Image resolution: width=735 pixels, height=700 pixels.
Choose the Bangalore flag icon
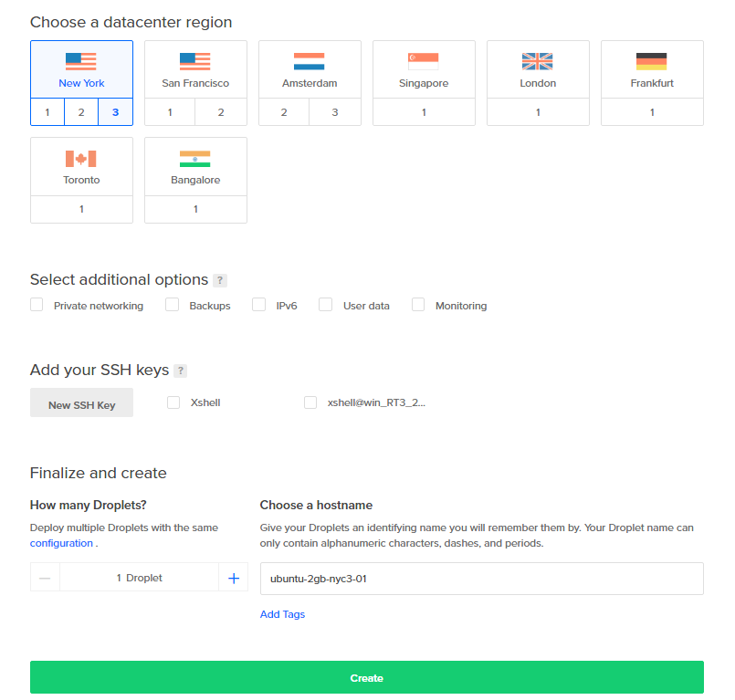(195, 159)
